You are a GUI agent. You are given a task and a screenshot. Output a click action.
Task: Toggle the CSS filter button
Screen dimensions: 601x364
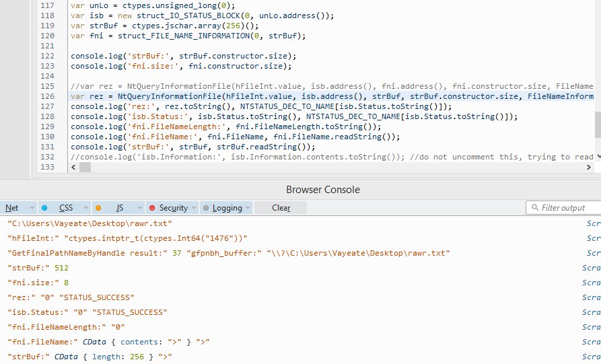(65, 208)
